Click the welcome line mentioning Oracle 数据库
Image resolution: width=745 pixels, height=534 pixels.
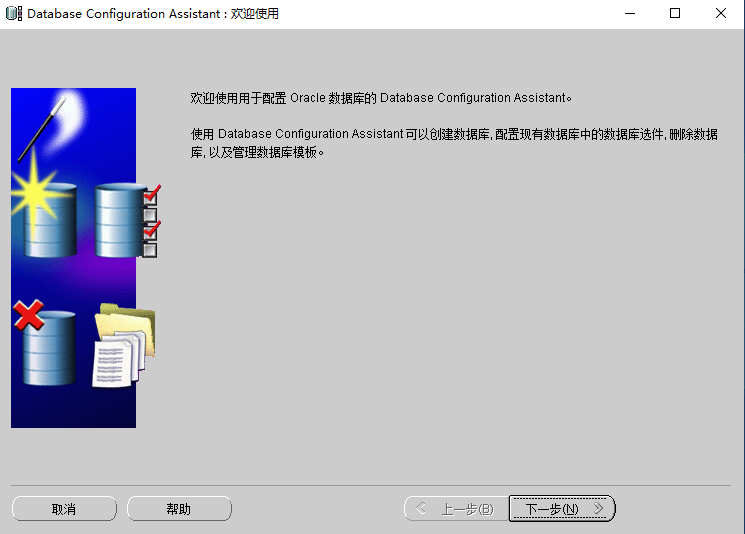381,98
